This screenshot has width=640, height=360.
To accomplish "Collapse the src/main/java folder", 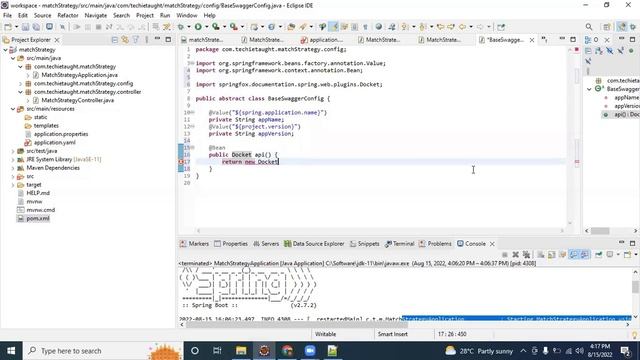I will (13, 58).
